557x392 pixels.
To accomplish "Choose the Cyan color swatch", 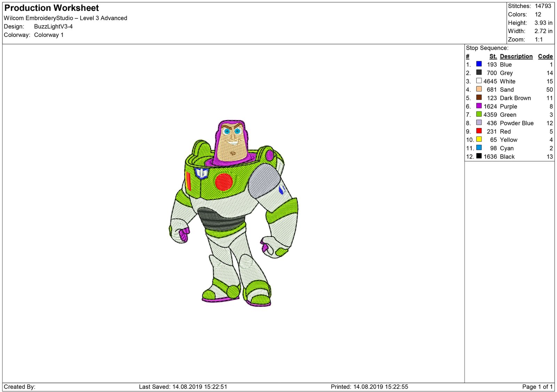I will coord(479,148).
